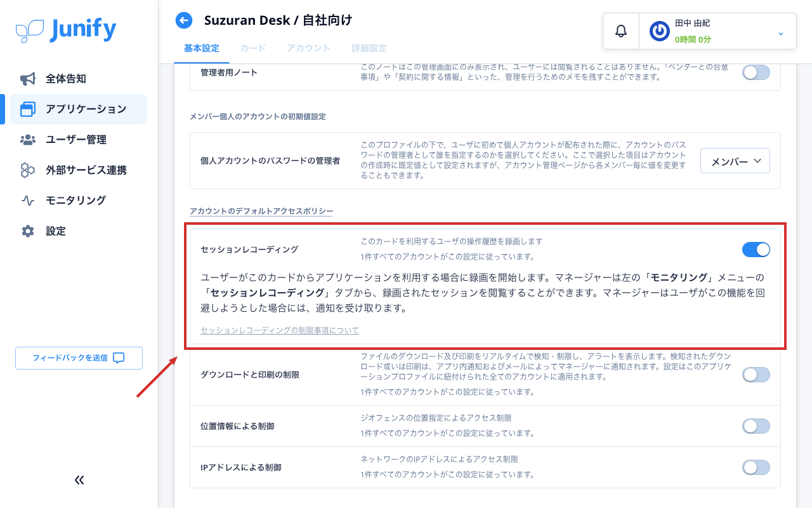This screenshot has width=812, height=508.
Task: Select アプリケーション in the sidebar
Action: coord(79,109)
